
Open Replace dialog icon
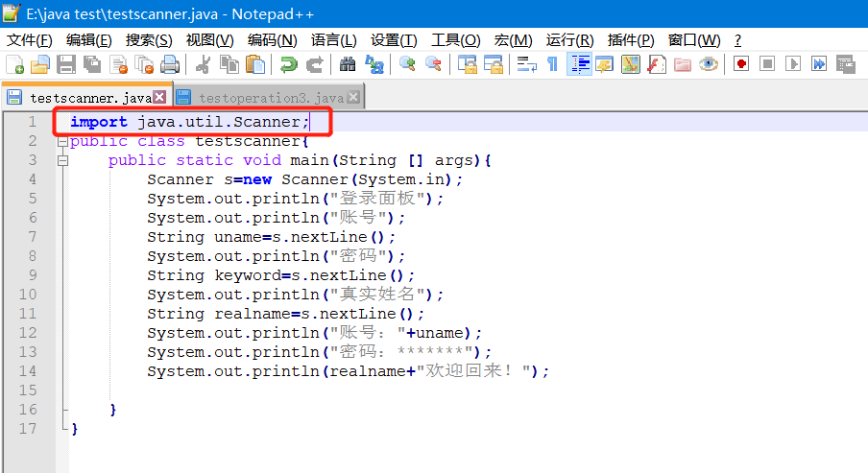coord(374,64)
